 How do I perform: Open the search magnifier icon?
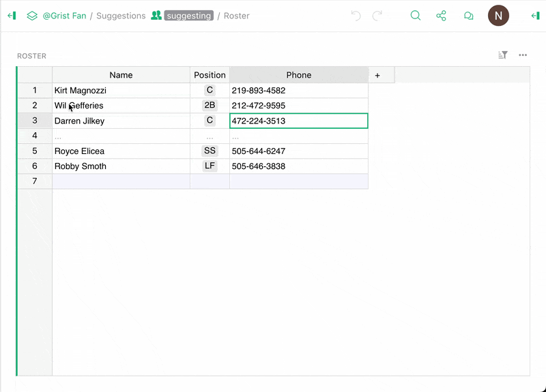pyautogui.click(x=415, y=16)
